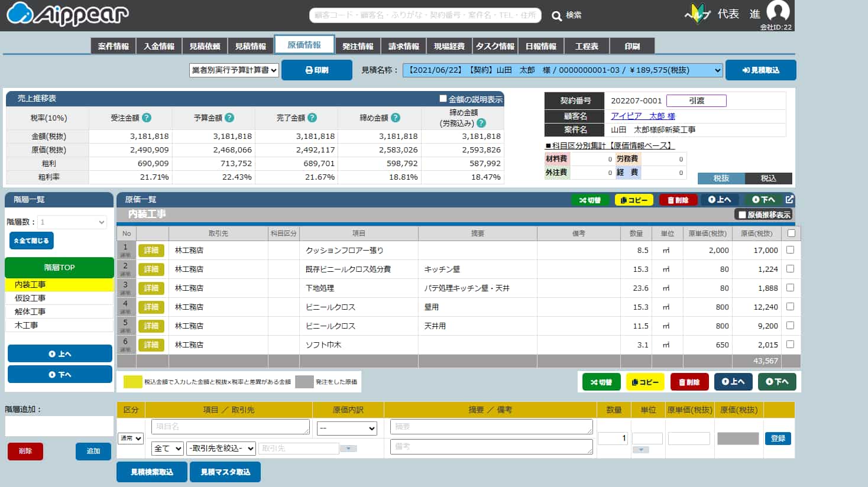Expand the 見積名称 estimate selector

pos(562,70)
